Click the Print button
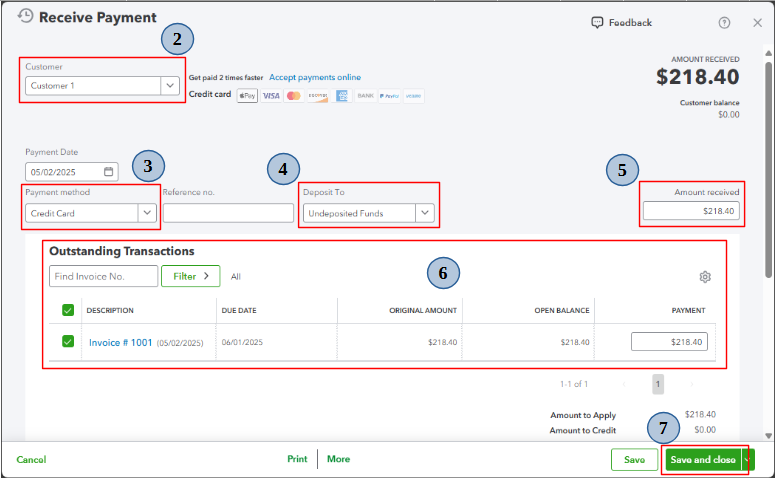This screenshot has height=478, width=775. [x=297, y=459]
